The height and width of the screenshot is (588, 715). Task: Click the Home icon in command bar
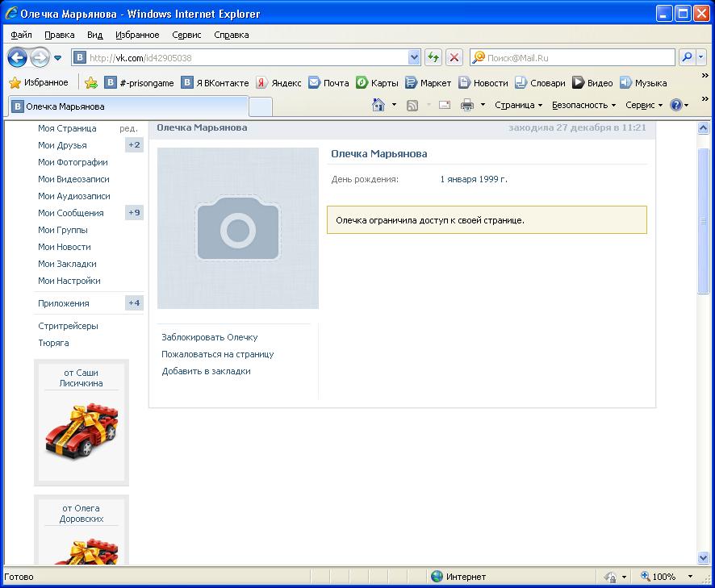[378, 105]
